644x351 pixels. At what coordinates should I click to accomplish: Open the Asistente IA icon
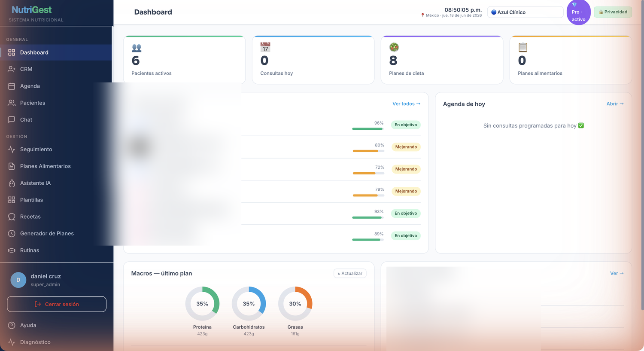[12, 183]
